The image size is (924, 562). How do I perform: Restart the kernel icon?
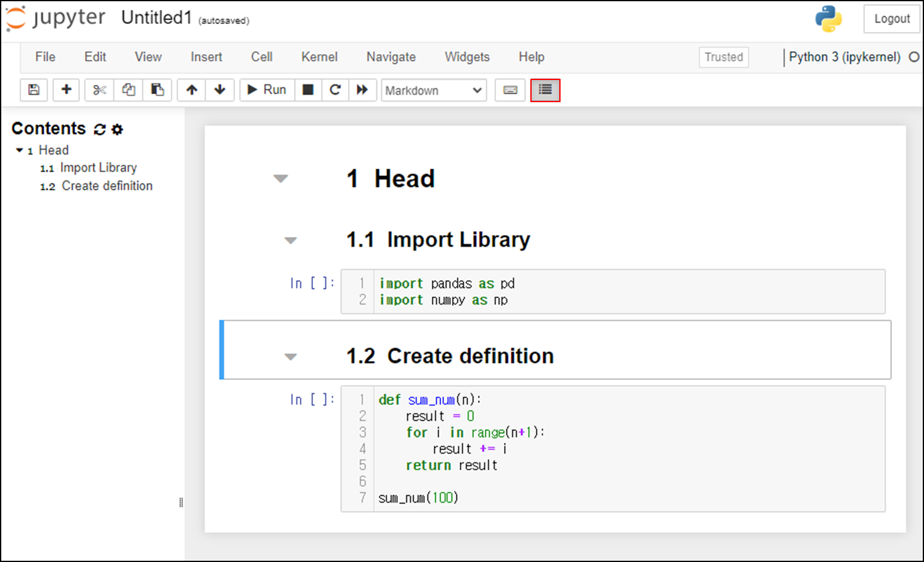click(335, 90)
